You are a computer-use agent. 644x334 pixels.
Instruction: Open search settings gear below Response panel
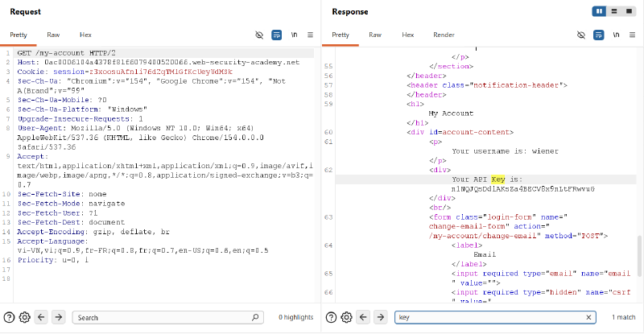click(347, 317)
